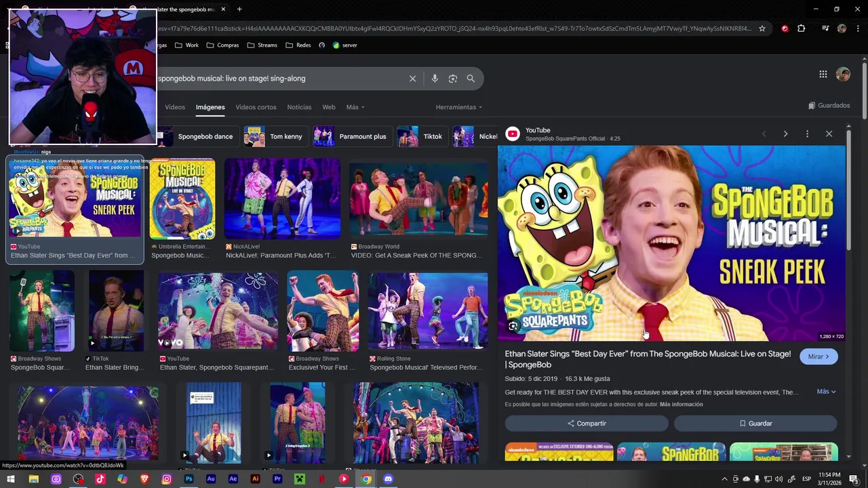Open NickALive Paramount Plus image result

click(282, 199)
